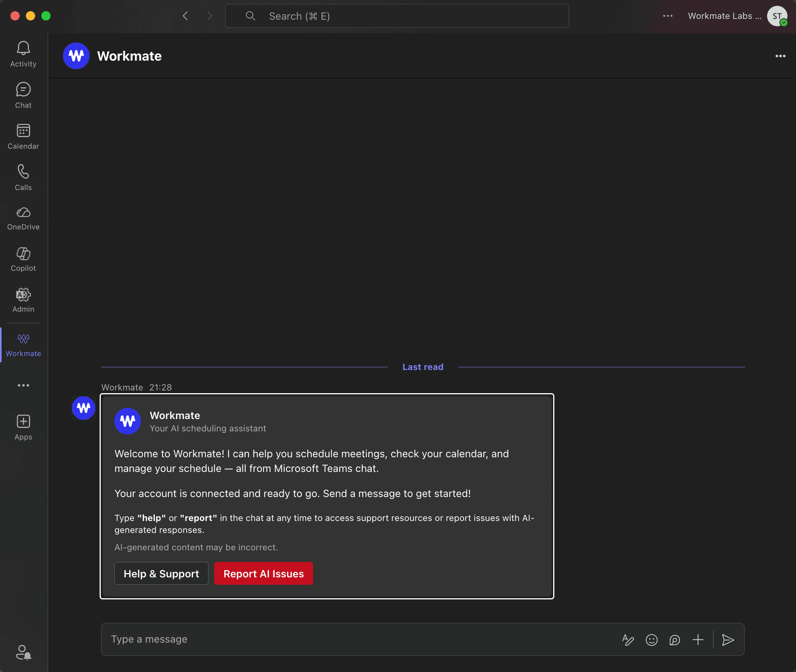The height and width of the screenshot is (672, 796).
Task: Click the people notification icon at sidebar bottom
Action: [24, 653]
